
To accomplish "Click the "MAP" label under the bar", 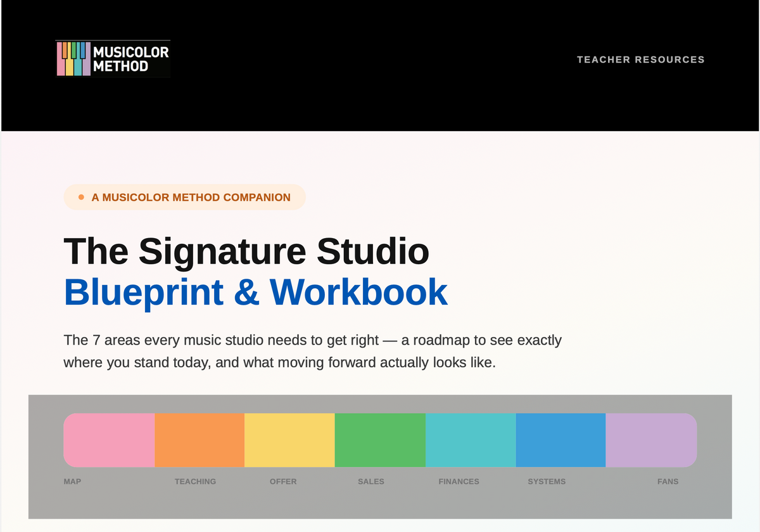I will (72, 481).
